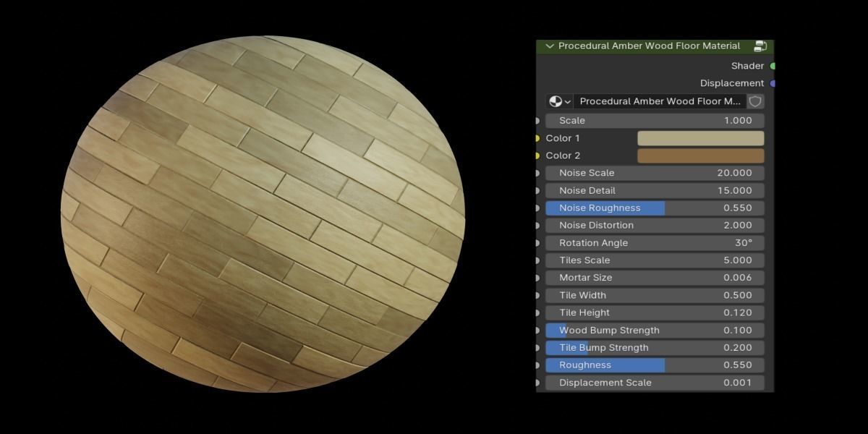This screenshot has width=868, height=434.
Task: Click the Scale value field
Action: (x=655, y=121)
